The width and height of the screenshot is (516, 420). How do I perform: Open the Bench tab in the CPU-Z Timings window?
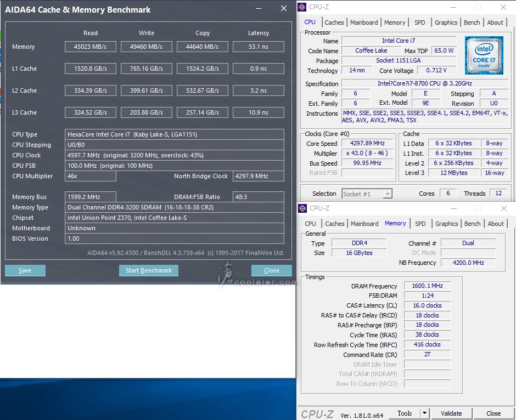tap(472, 224)
